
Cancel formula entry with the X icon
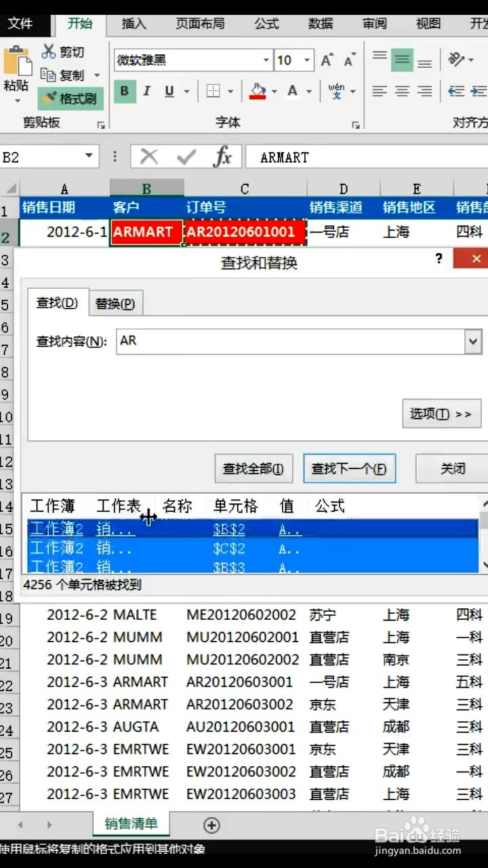pos(148,157)
